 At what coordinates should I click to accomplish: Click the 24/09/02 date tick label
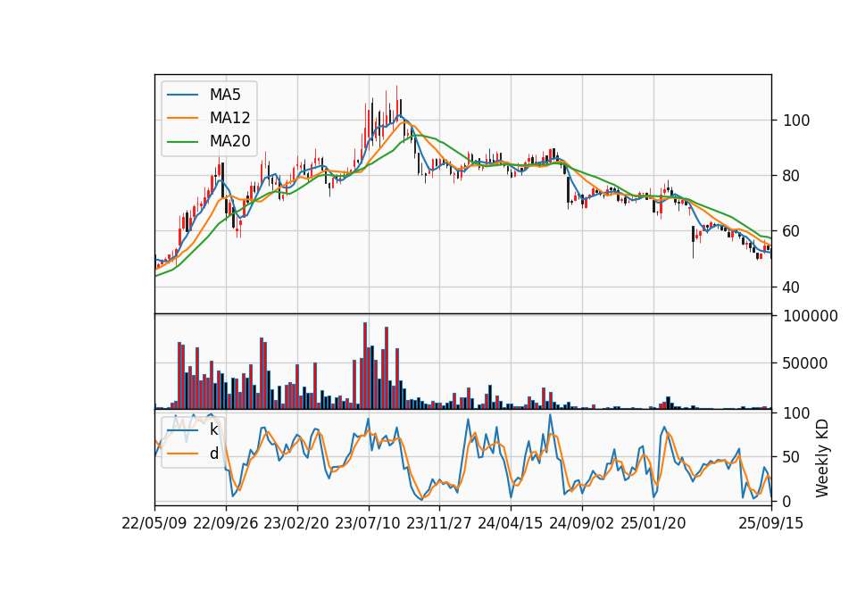click(x=581, y=523)
